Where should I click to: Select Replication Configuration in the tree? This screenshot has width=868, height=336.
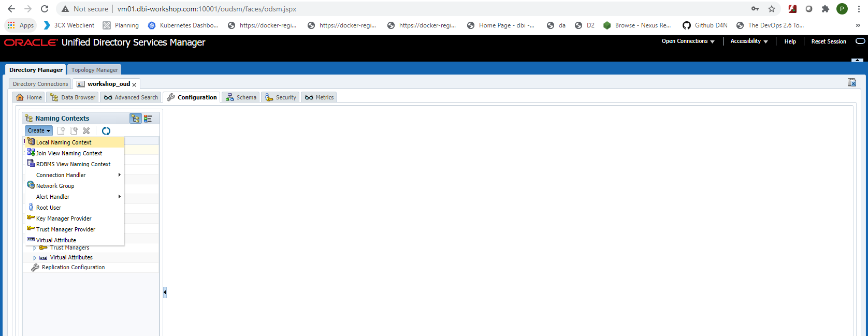pyautogui.click(x=73, y=268)
